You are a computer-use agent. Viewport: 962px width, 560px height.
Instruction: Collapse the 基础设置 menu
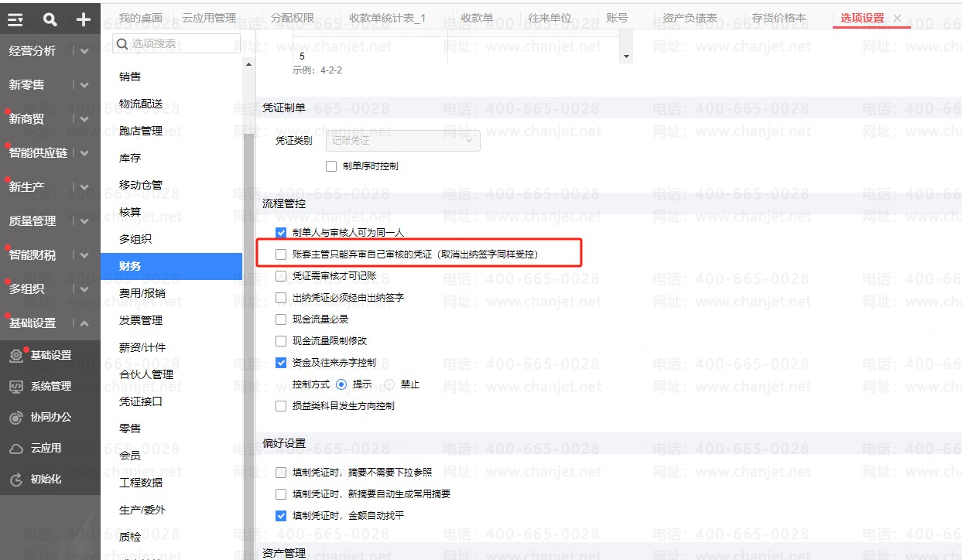pos(84,323)
